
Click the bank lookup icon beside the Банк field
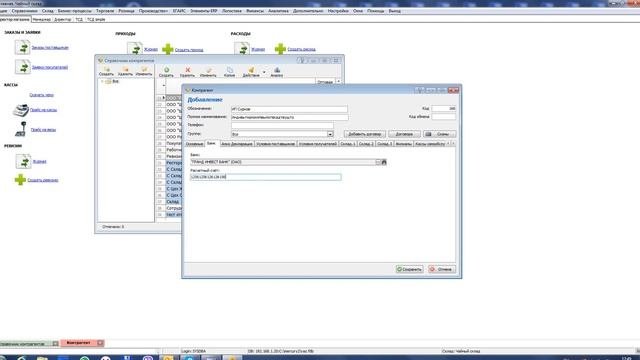(384, 162)
